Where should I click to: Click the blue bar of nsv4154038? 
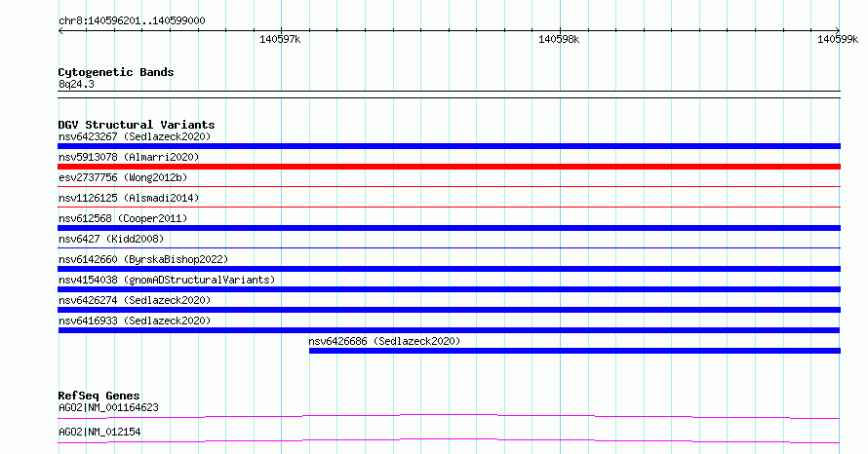coord(449,289)
